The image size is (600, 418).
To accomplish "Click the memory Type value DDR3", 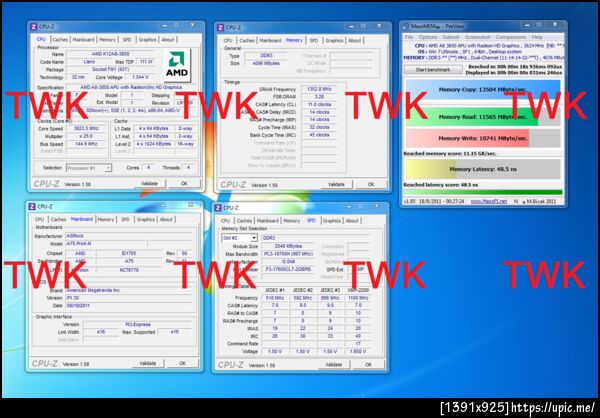I will tap(266, 56).
